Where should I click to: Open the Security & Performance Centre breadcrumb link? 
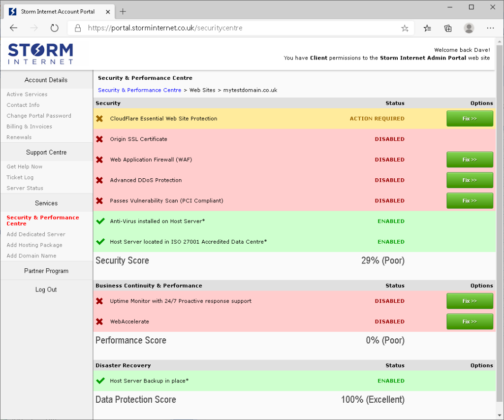[139, 91]
